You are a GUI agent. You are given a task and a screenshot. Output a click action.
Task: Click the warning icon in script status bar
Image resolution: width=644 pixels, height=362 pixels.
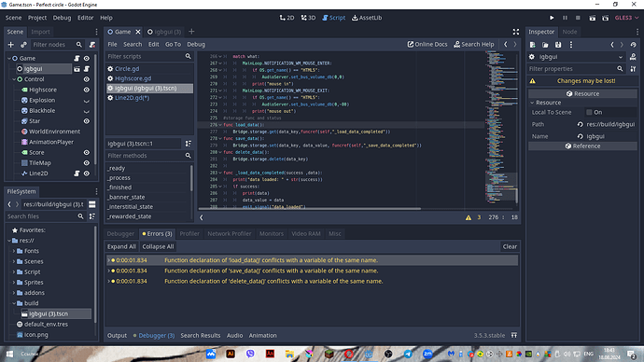[x=469, y=217]
